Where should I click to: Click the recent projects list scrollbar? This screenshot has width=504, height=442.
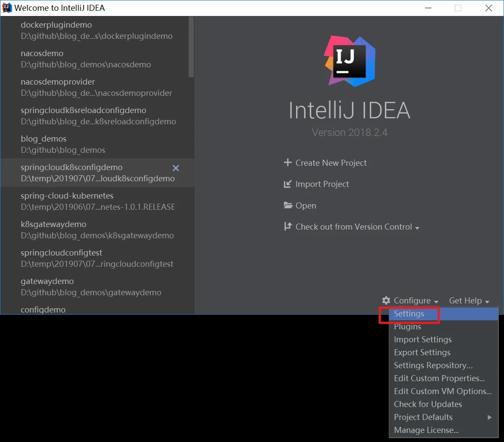pyautogui.click(x=191, y=47)
